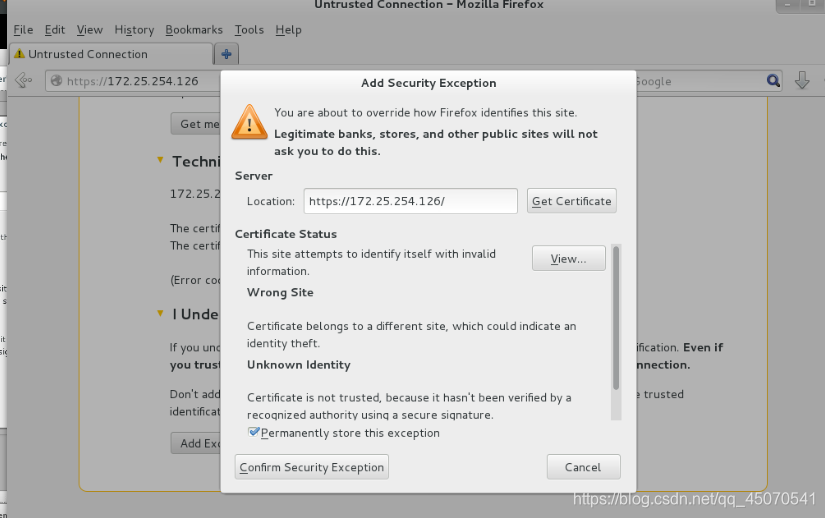Image resolution: width=825 pixels, height=518 pixels.
Task: Click the Certificate Status label
Action: point(286,234)
